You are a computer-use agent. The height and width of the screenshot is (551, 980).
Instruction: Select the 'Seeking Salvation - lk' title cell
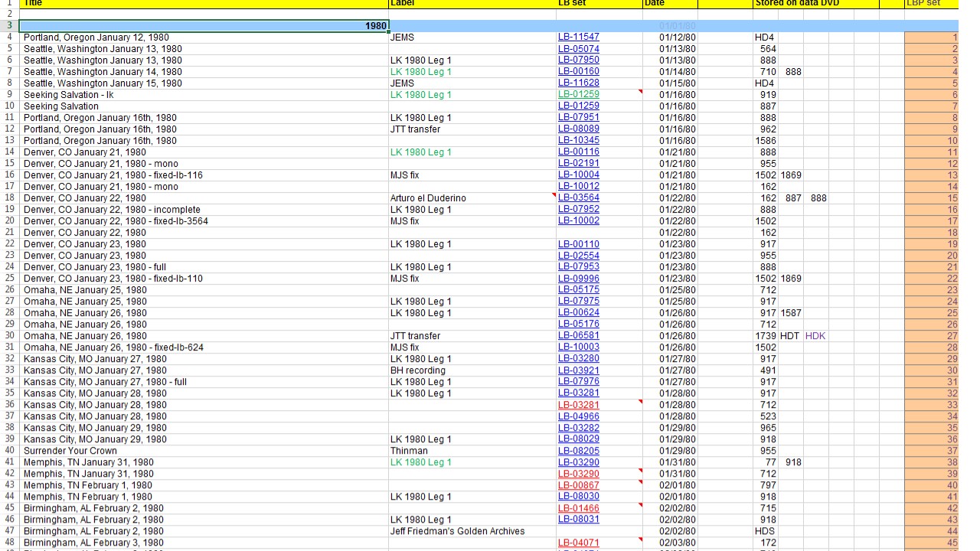[69, 95]
